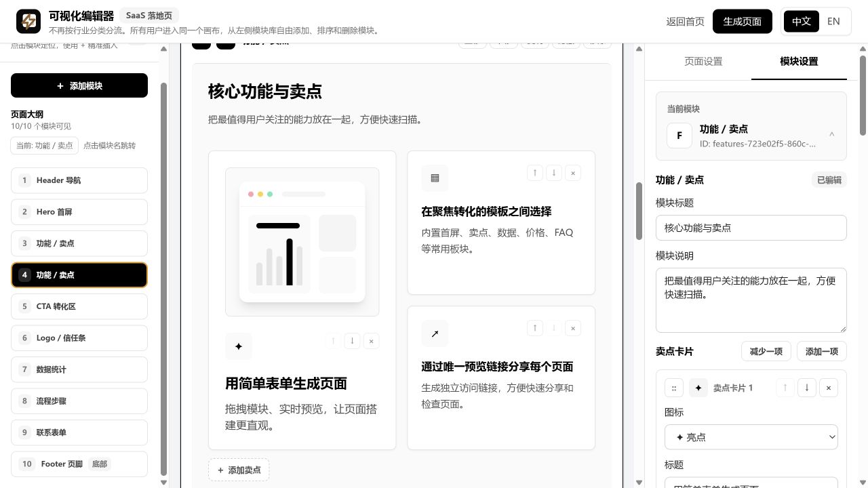Click the 当前: 功能 / 卖点 chip

[45, 146]
